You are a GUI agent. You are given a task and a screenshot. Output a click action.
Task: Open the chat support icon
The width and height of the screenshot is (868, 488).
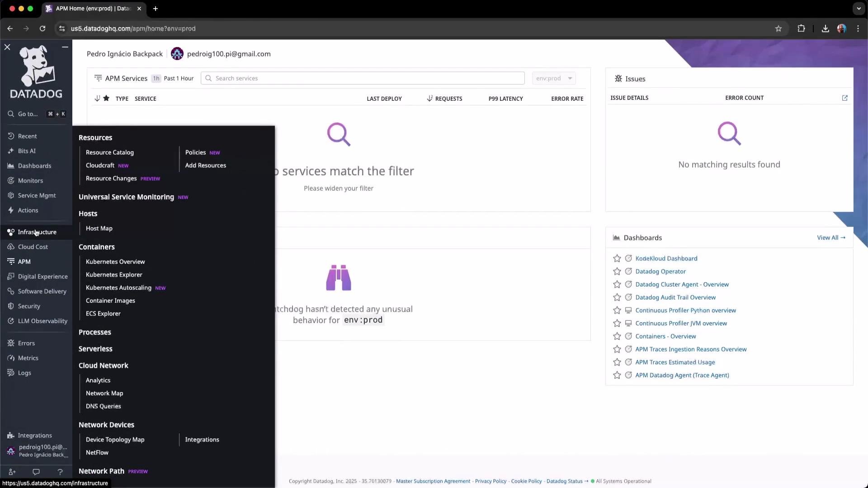[36, 472]
